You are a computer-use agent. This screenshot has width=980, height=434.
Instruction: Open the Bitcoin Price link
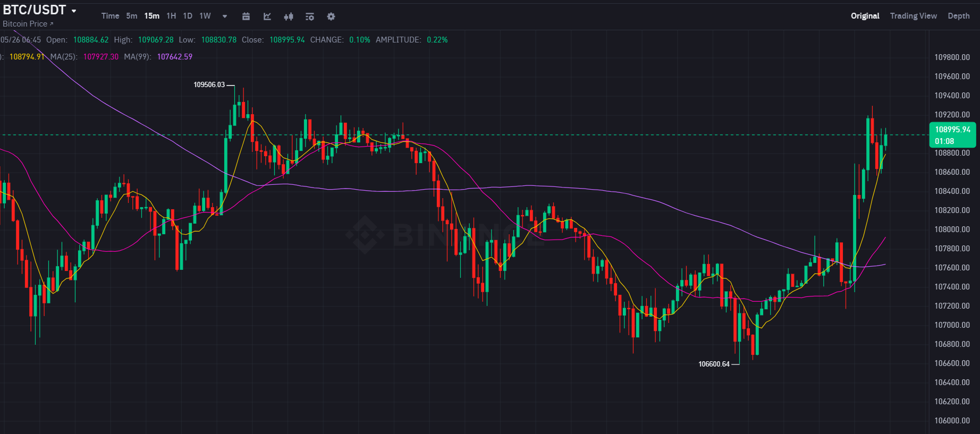tap(28, 24)
